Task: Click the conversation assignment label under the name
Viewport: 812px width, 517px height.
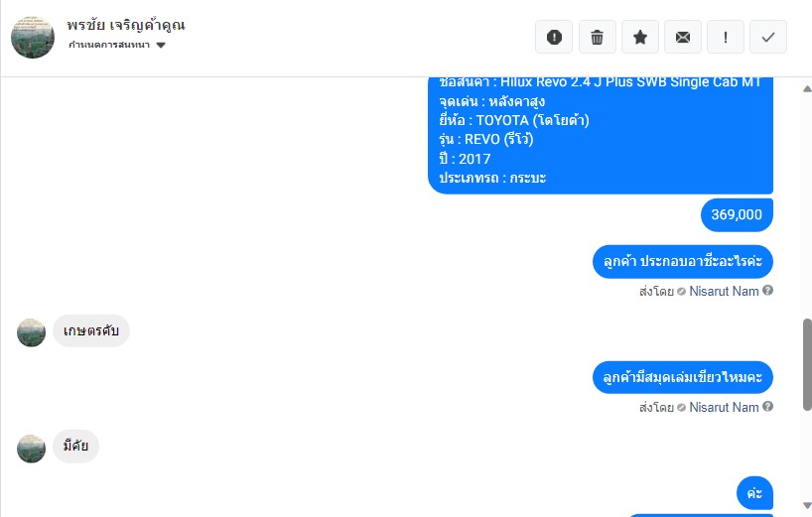Action: (x=109, y=45)
